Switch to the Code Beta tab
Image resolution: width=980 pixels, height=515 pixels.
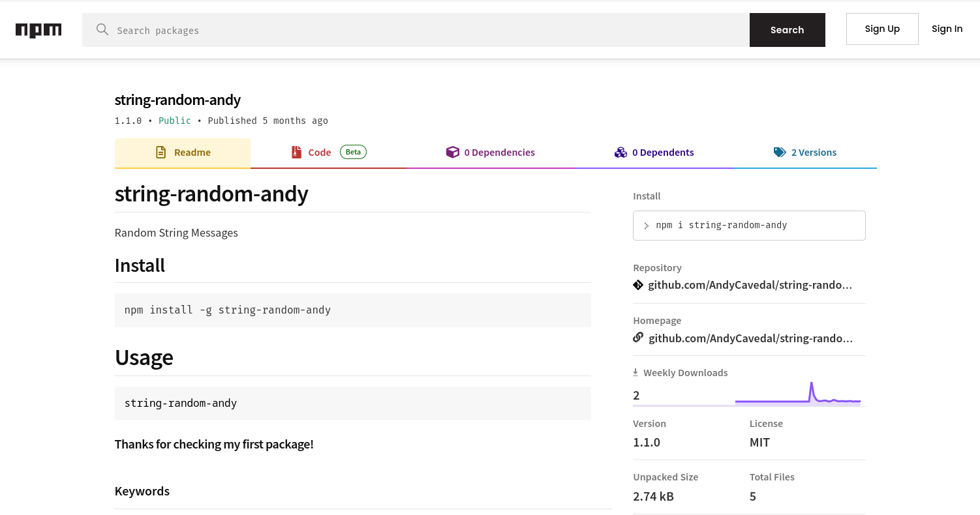click(319, 152)
